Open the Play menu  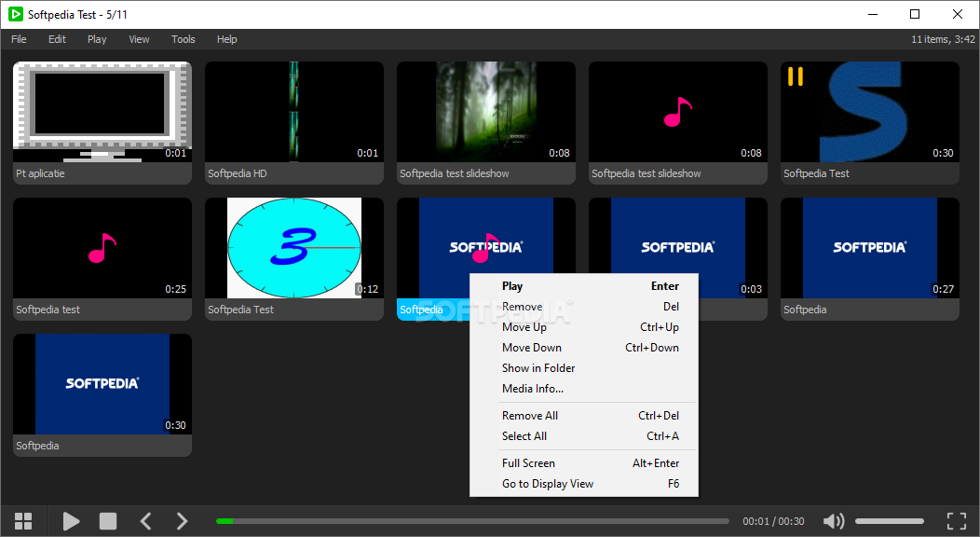pyautogui.click(x=97, y=39)
